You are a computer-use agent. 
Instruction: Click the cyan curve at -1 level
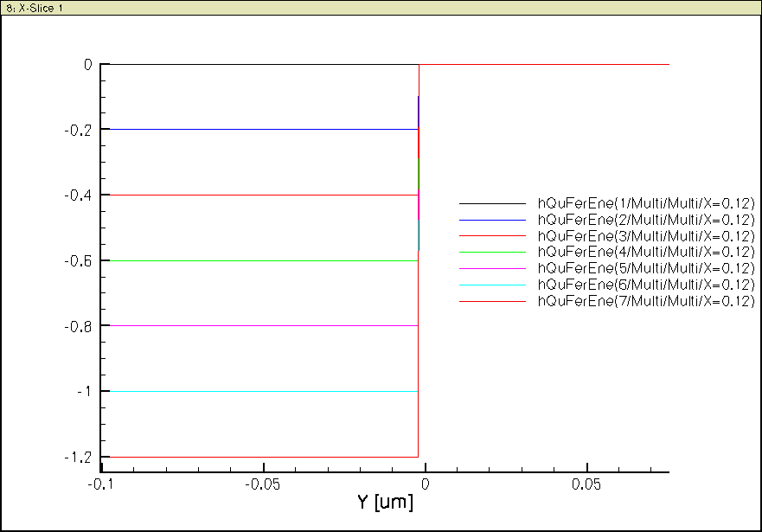click(x=262, y=391)
